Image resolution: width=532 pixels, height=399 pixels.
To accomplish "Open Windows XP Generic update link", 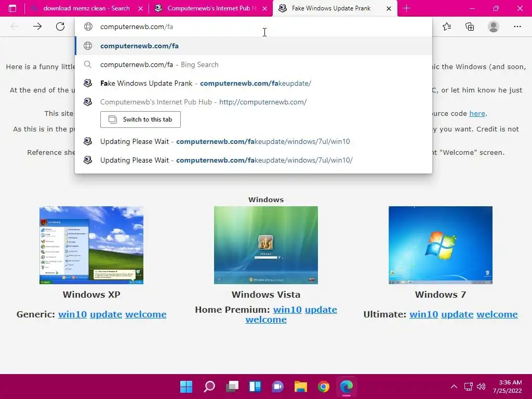I will pyautogui.click(x=106, y=314).
